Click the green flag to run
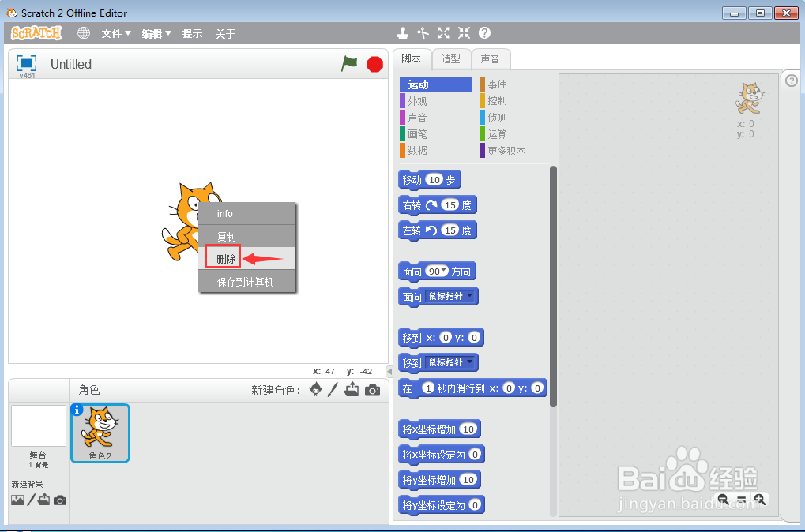The image size is (805, 532). (x=349, y=64)
